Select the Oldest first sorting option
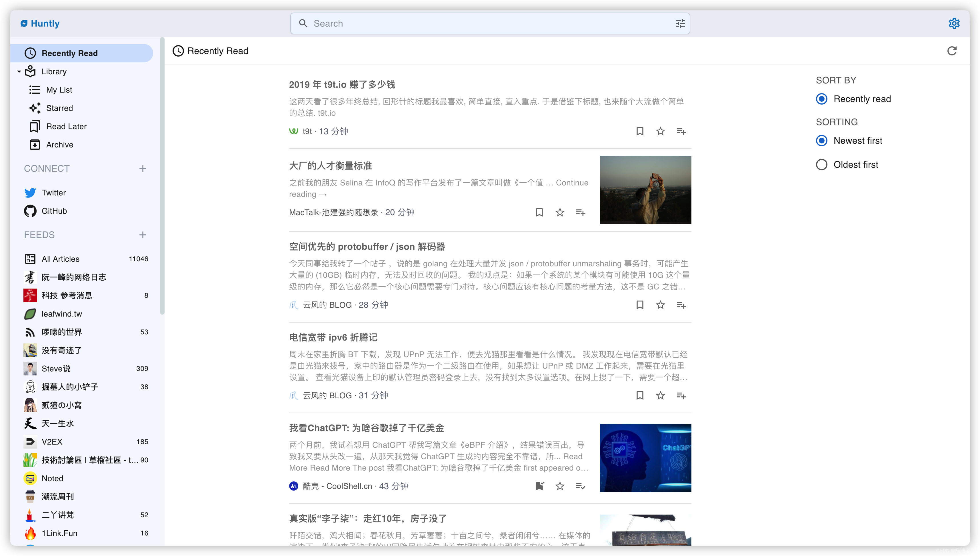The image size is (980, 556). point(821,164)
